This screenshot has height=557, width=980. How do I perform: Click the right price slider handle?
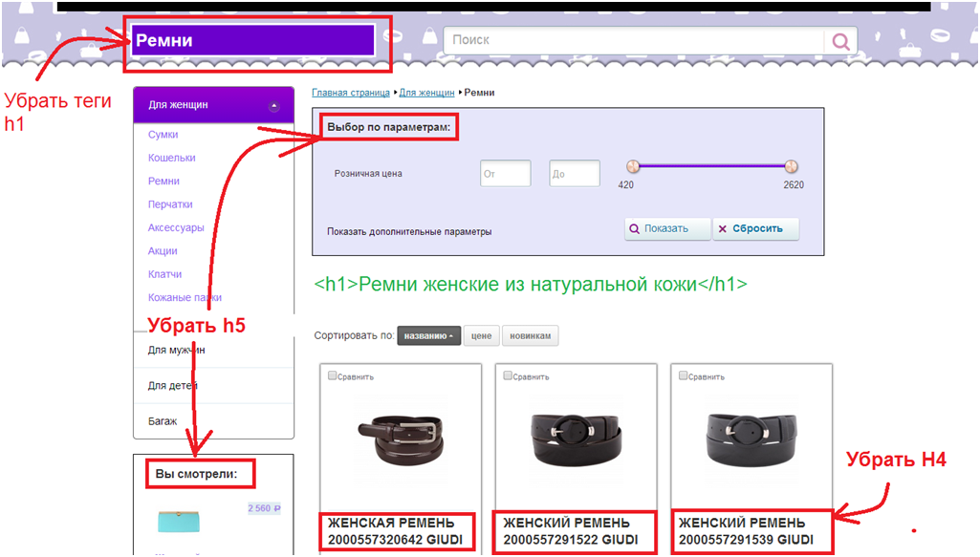pyautogui.click(x=791, y=166)
